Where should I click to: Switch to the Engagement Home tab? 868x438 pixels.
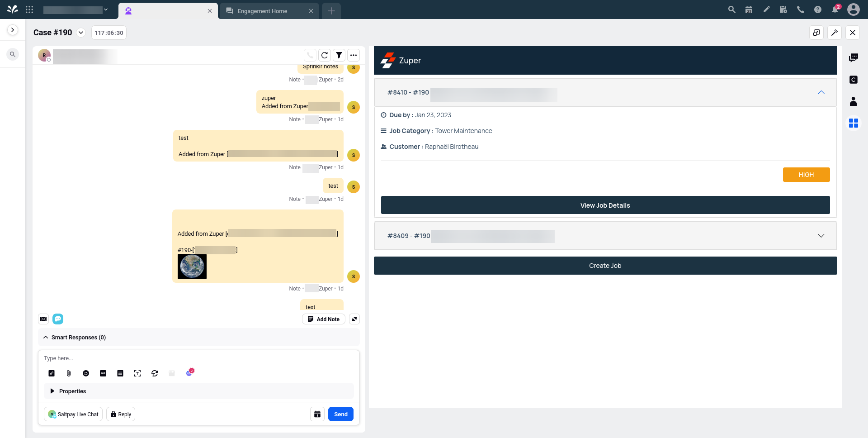tap(269, 11)
